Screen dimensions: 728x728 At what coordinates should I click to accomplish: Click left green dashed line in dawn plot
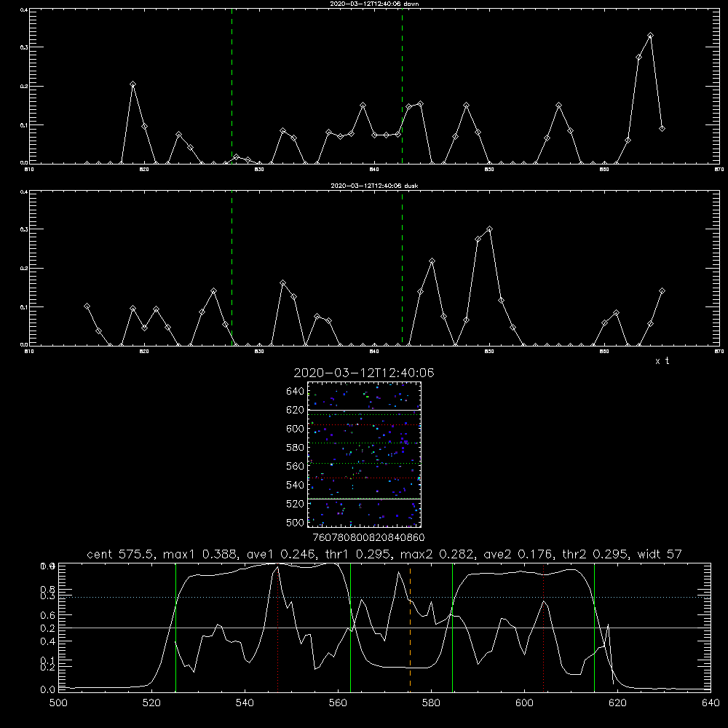coord(232,86)
